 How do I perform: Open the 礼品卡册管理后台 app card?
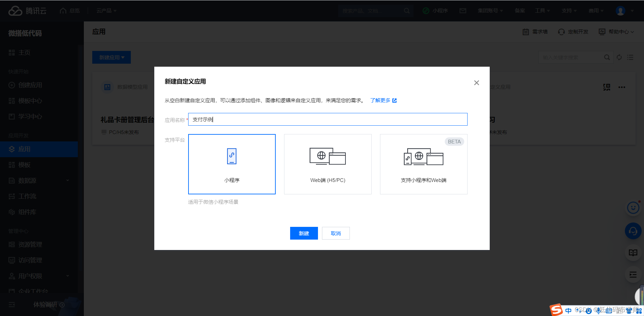click(x=127, y=120)
